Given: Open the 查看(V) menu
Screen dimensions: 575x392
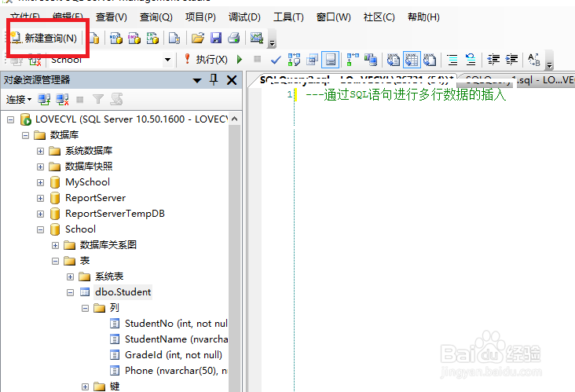Looking at the screenshot, I should click(111, 17).
